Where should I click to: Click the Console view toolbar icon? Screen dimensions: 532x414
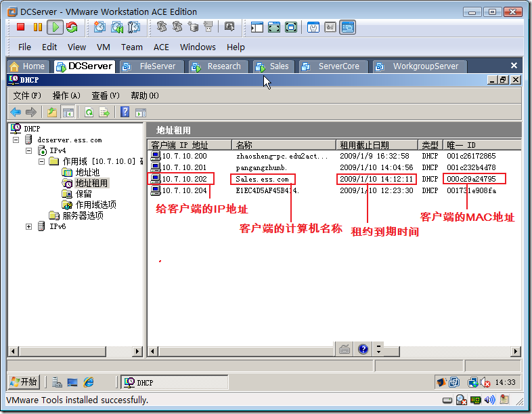(347, 27)
